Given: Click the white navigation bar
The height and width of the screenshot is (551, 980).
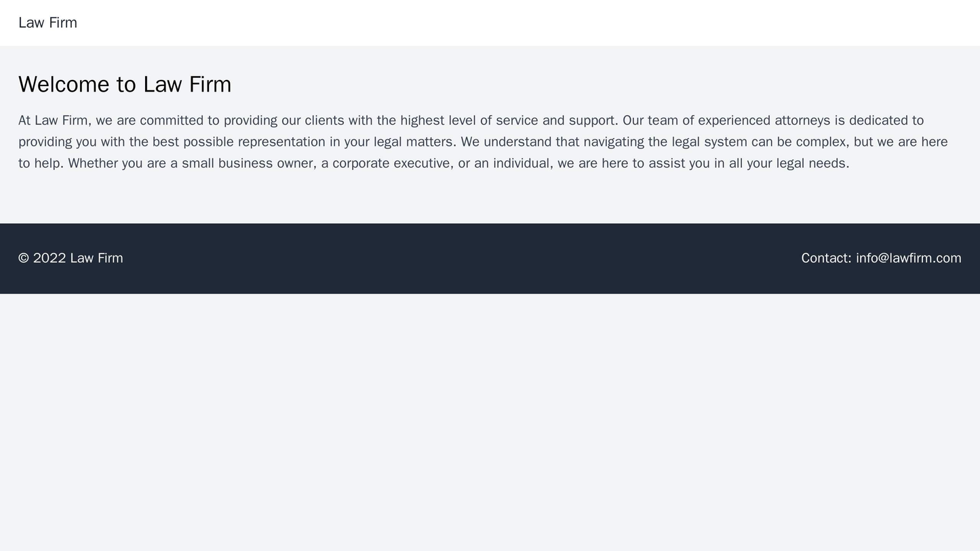Looking at the screenshot, I should 490,22.
